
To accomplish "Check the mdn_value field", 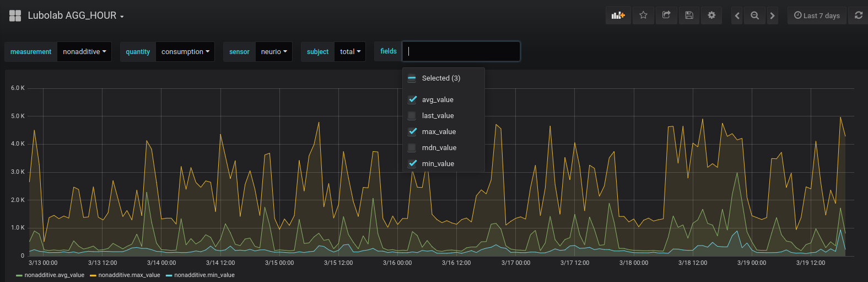I will [412, 147].
